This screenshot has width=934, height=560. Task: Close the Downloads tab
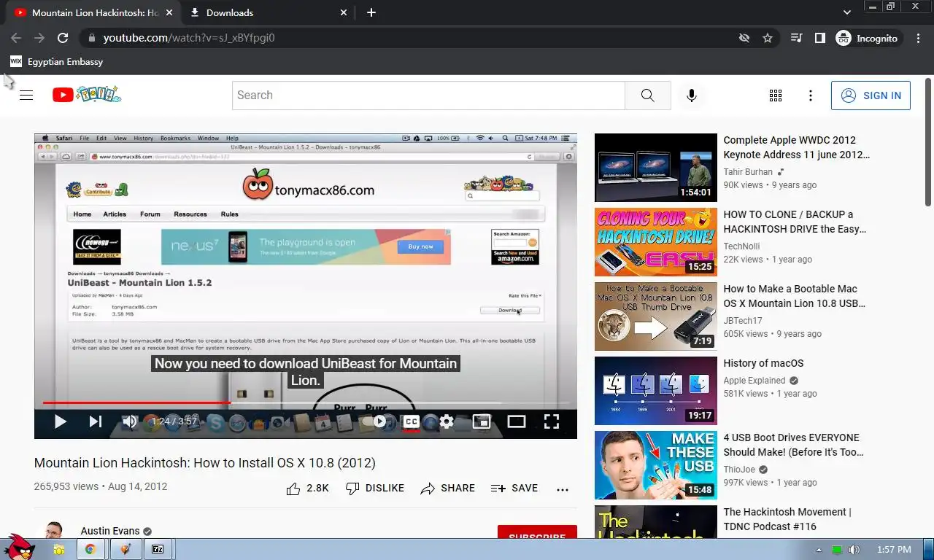tap(344, 12)
